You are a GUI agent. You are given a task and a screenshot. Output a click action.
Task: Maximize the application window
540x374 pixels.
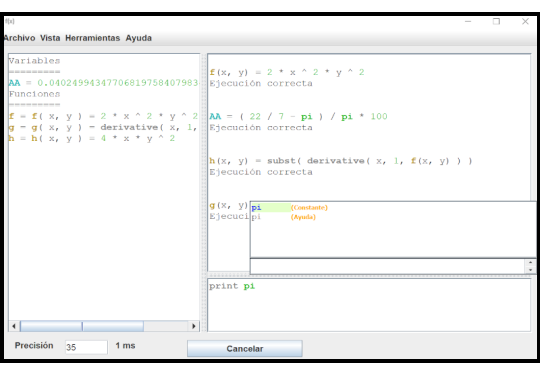[x=496, y=21]
